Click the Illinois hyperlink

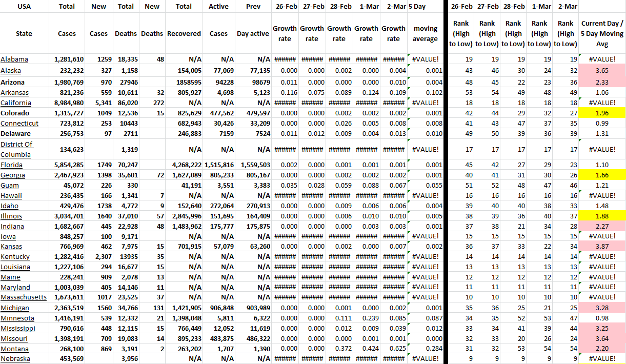pos(11,216)
